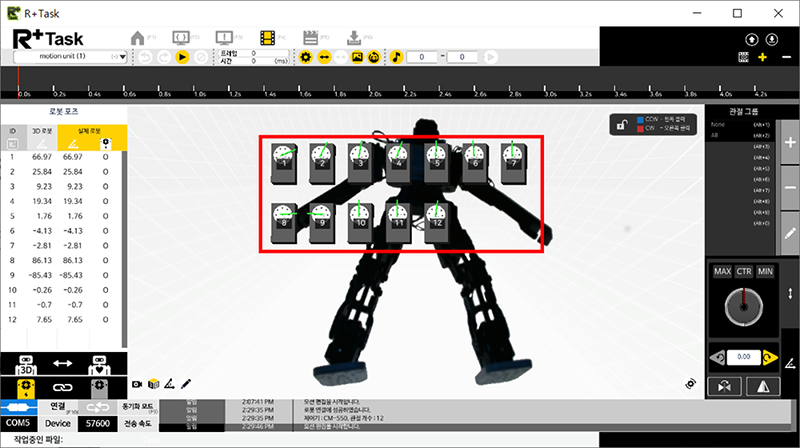
Task: Add a joint group with plus button
Action: point(790,143)
